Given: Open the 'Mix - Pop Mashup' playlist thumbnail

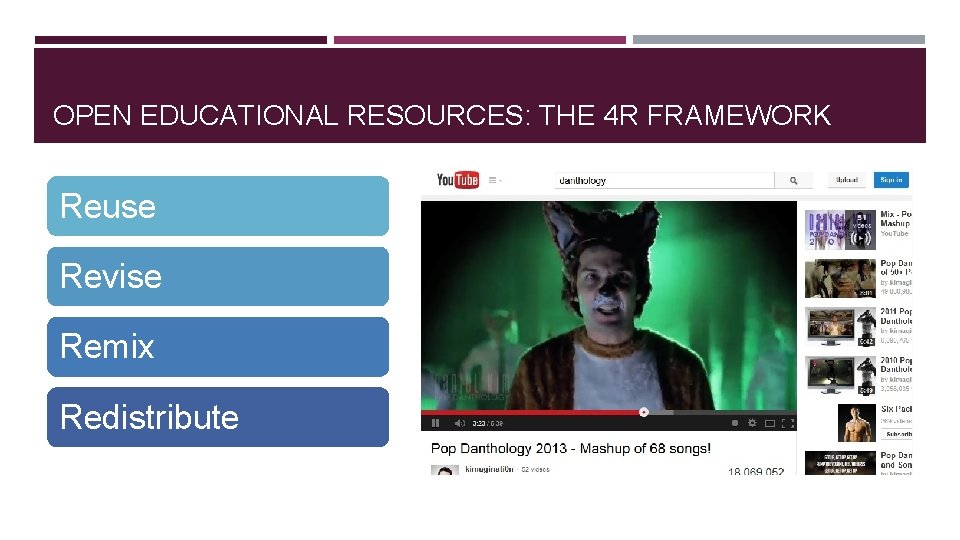Looking at the screenshot, I should (x=840, y=230).
